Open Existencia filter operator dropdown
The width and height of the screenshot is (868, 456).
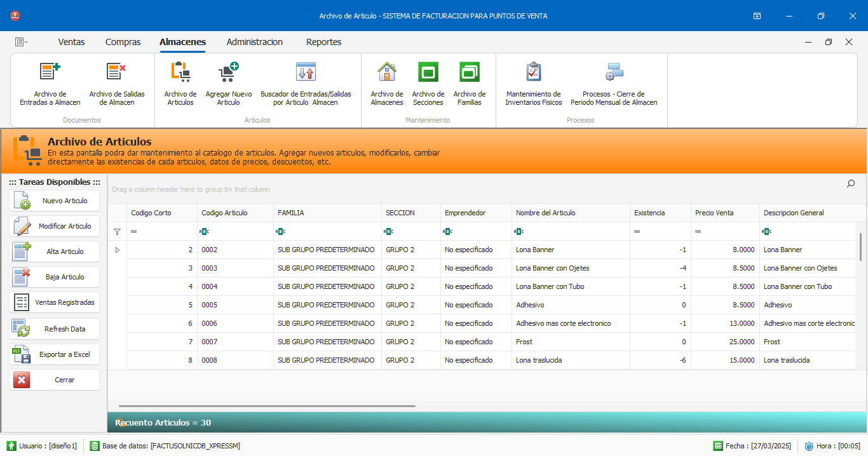(637, 232)
